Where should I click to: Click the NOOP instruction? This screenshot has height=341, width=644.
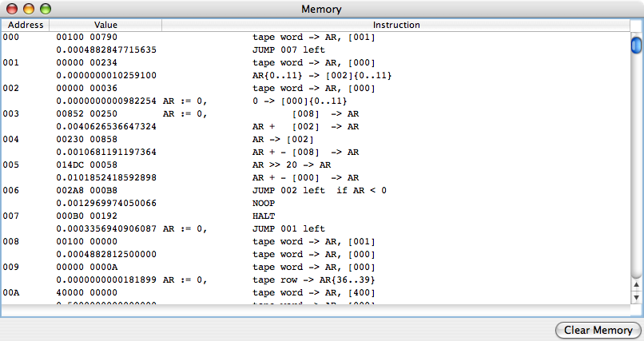pos(264,203)
